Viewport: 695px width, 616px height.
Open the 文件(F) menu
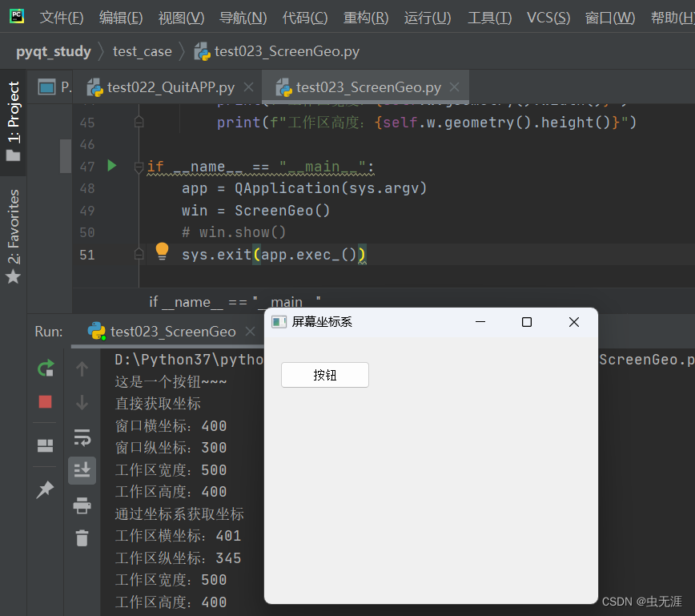coord(62,18)
